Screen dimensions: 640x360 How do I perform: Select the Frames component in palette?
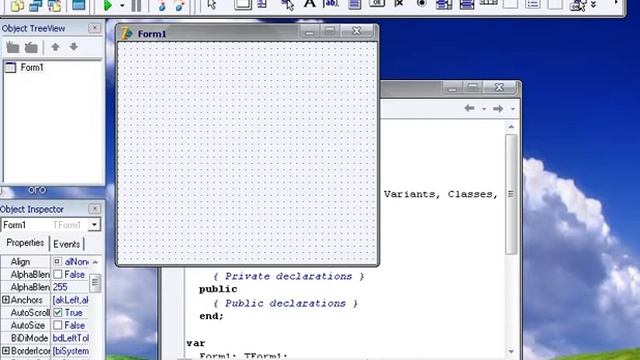click(243, 4)
